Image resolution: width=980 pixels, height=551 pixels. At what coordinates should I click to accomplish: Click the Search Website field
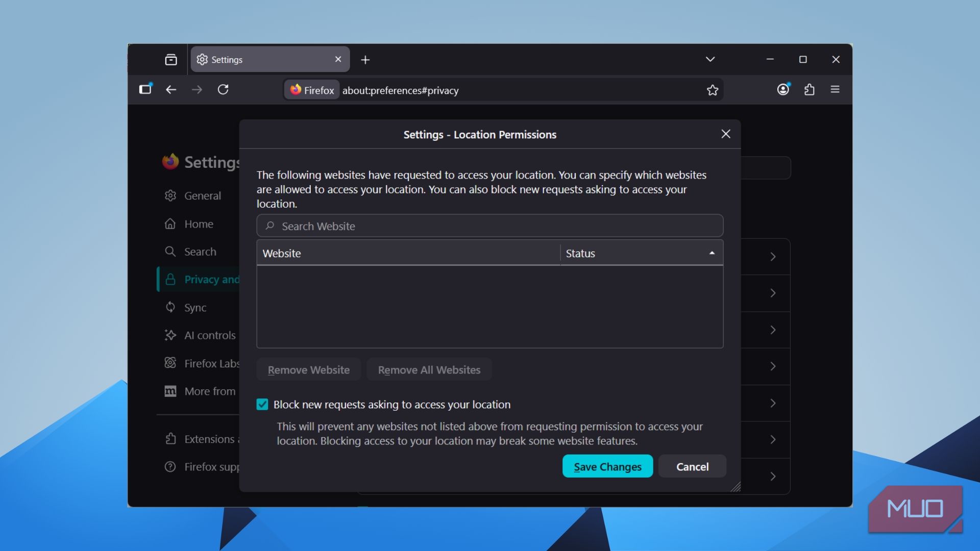(489, 226)
